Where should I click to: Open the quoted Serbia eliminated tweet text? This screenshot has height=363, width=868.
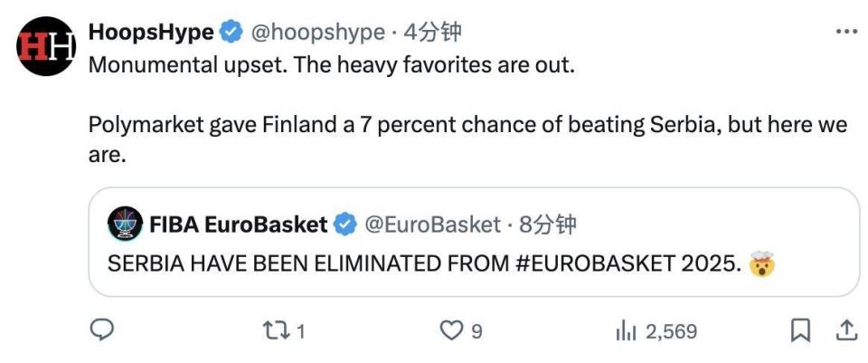[x=425, y=264]
